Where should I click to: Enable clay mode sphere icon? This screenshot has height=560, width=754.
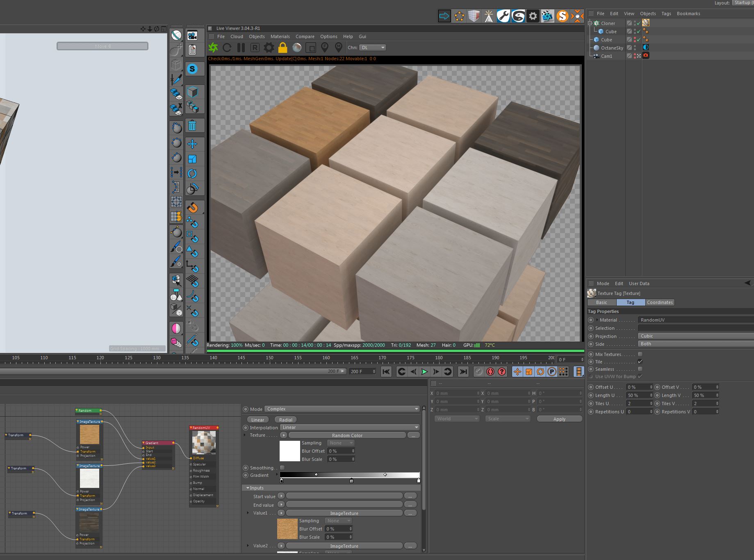click(x=297, y=48)
